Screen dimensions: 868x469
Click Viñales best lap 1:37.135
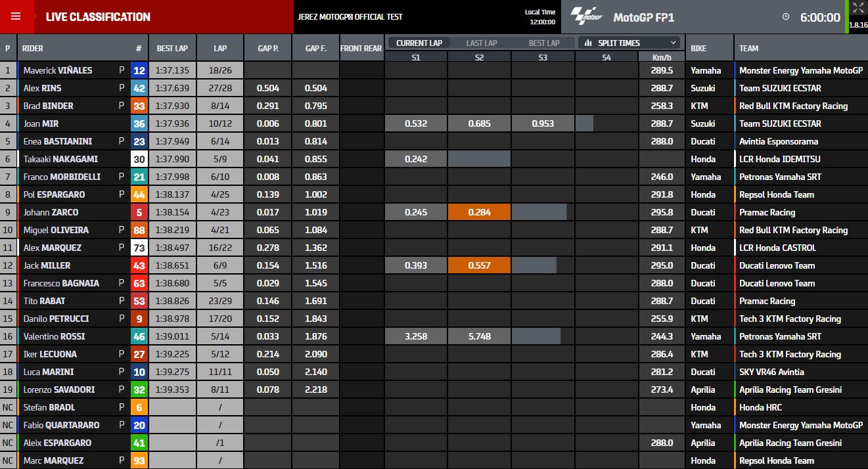(172, 70)
